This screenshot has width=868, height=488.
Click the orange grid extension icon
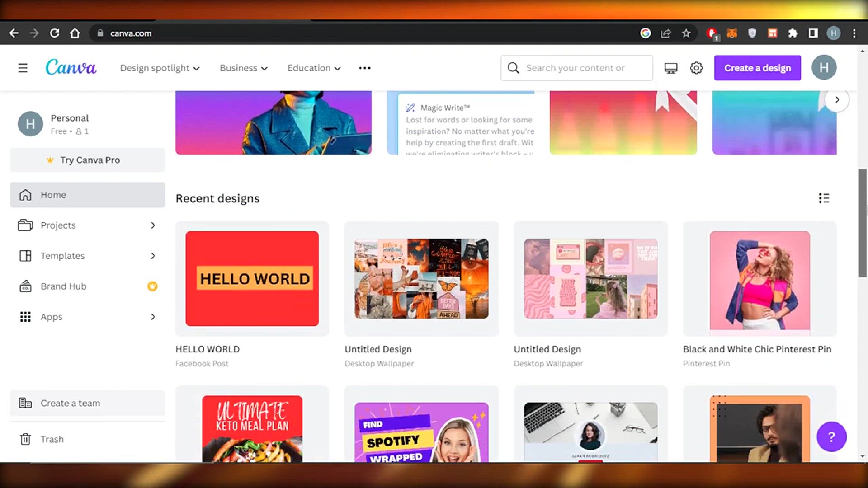(x=773, y=33)
